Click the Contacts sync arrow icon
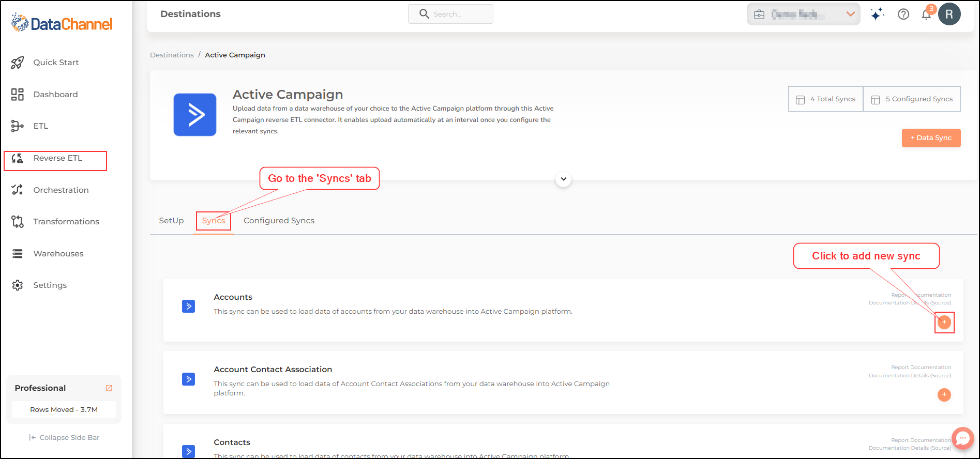Image resolution: width=980 pixels, height=459 pixels. (189, 451)
